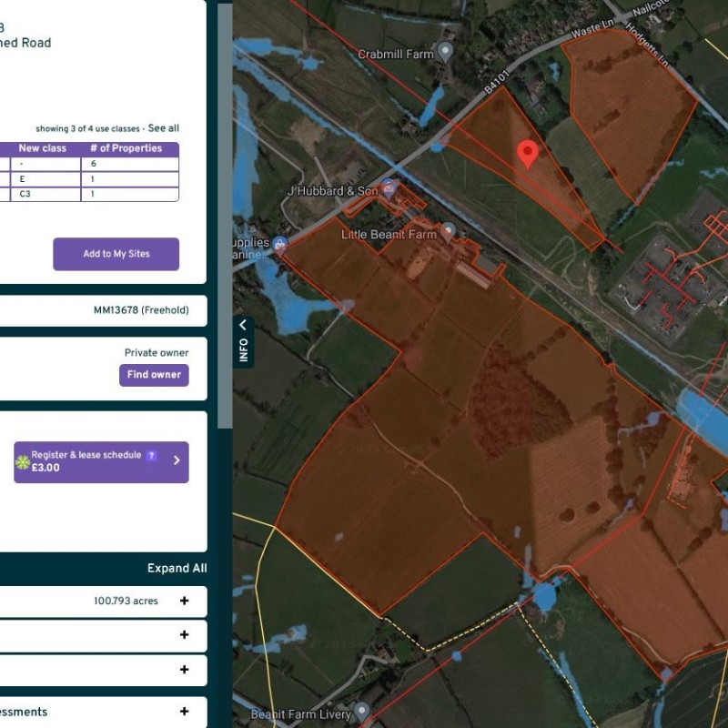This screenshot has width=728, height=728.
Task: Select the J Hubbard & Son map marker
Action: 389,189
